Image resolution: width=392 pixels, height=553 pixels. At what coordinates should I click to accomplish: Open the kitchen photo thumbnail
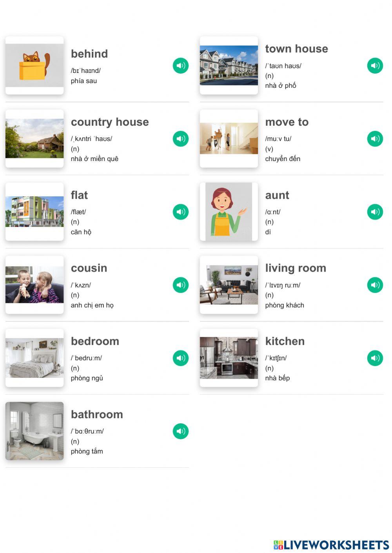(229, 358)
